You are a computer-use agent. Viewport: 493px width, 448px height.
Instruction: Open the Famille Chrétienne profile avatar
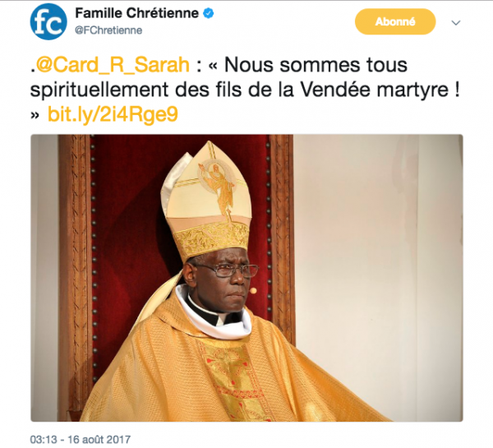[48, 21]
